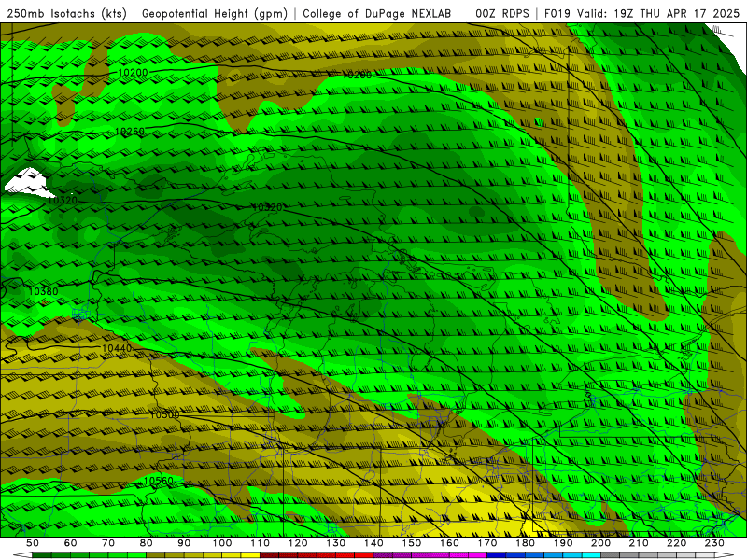Click the 70 tick label on the colorbar
The width and height of the screenshot is (747, 560).
point(108,543)
